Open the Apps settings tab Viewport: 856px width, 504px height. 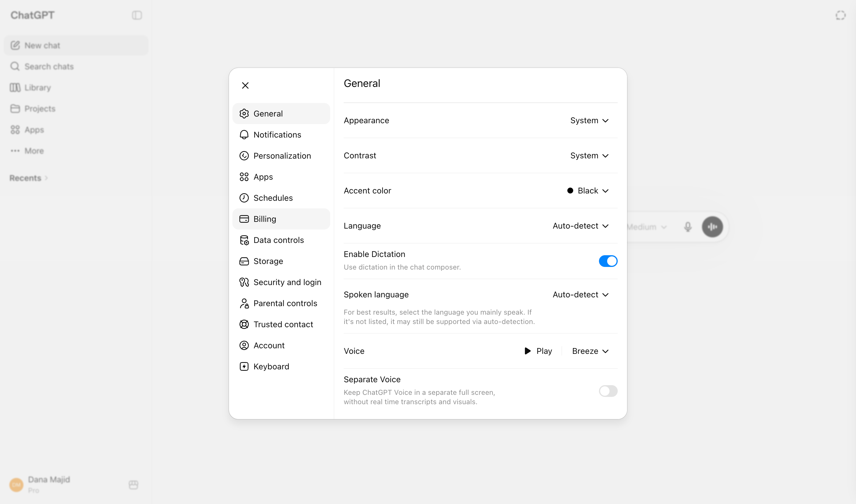tap(281, 176)
